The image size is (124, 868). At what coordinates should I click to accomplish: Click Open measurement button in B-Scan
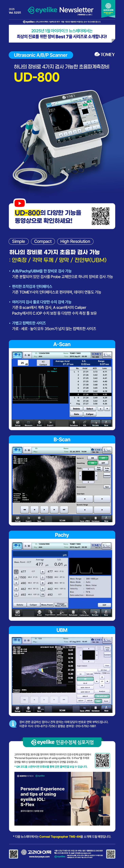(107, 487)
